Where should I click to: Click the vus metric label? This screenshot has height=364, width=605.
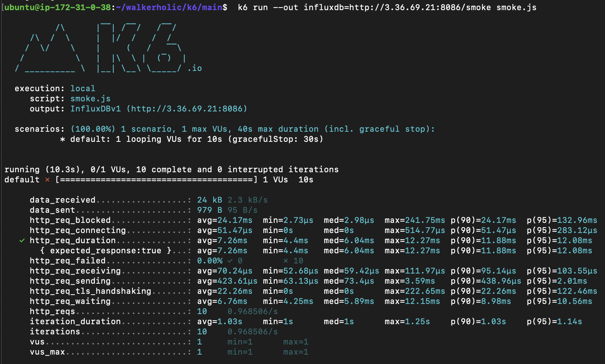(37, 342)
